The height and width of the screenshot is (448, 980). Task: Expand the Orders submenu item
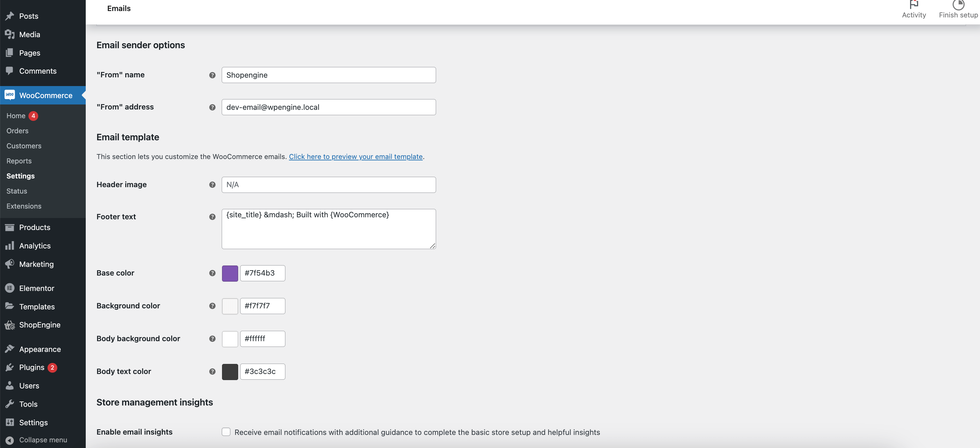click(17, 131)
